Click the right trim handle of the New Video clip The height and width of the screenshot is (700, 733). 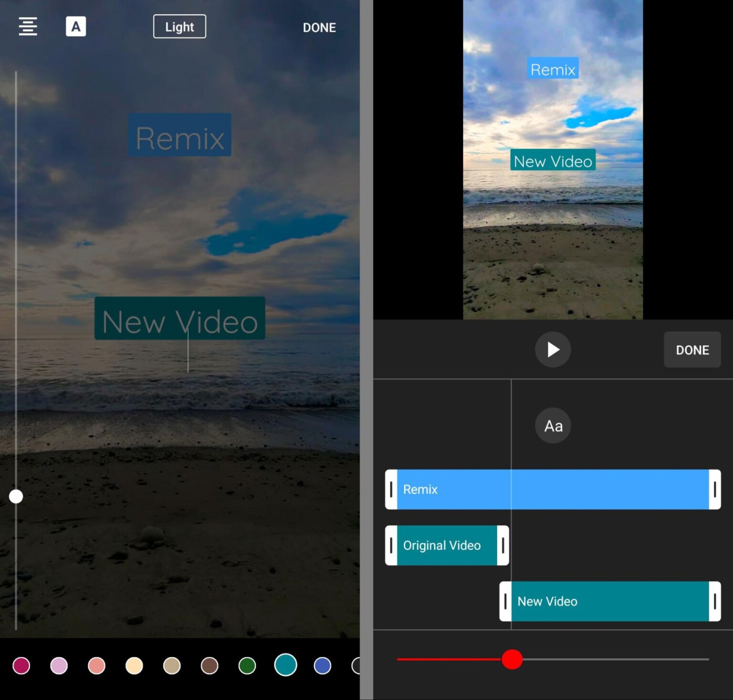(x=714, y=601)
